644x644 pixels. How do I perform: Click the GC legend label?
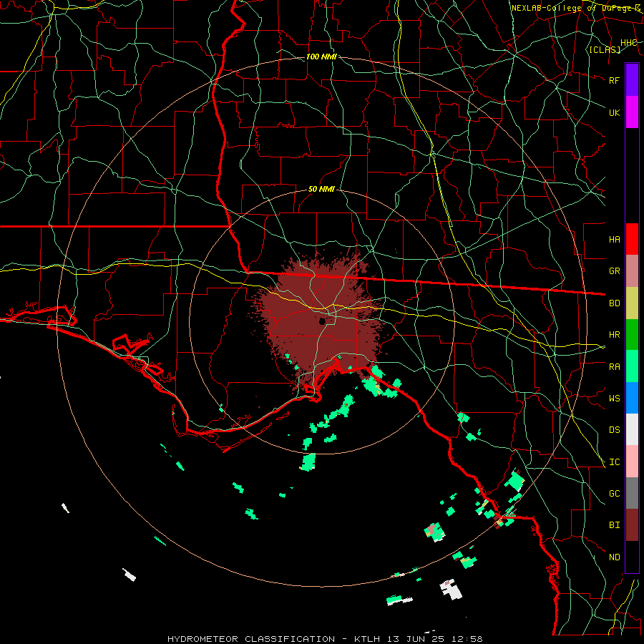pyautogui.click(x=614, y=494)
